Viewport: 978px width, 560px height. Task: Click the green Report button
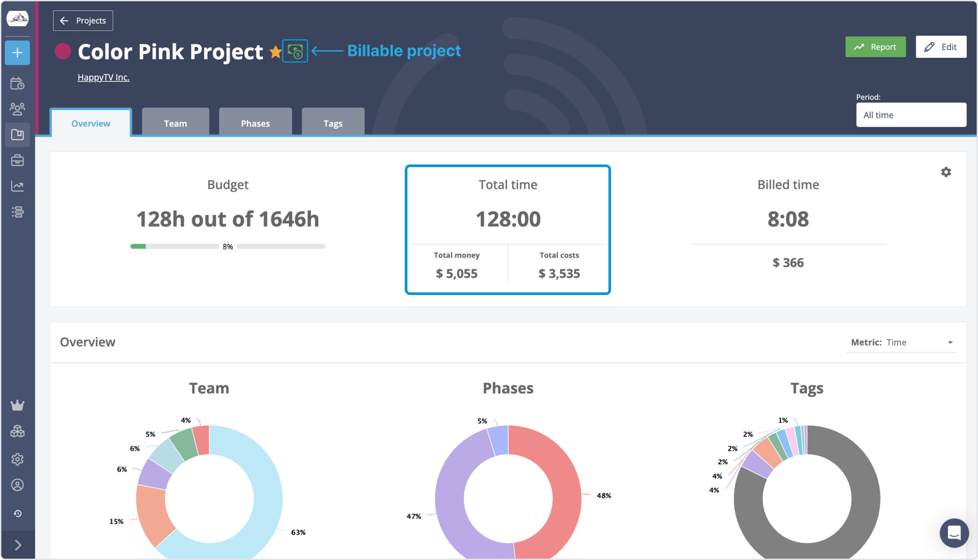coord(875,47)
